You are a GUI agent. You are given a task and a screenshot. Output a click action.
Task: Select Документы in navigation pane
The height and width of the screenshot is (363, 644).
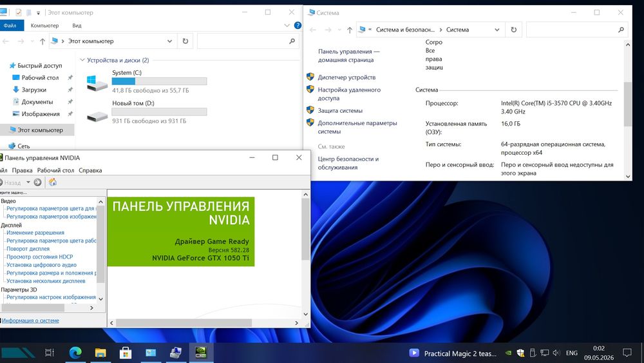pos(37,101)
